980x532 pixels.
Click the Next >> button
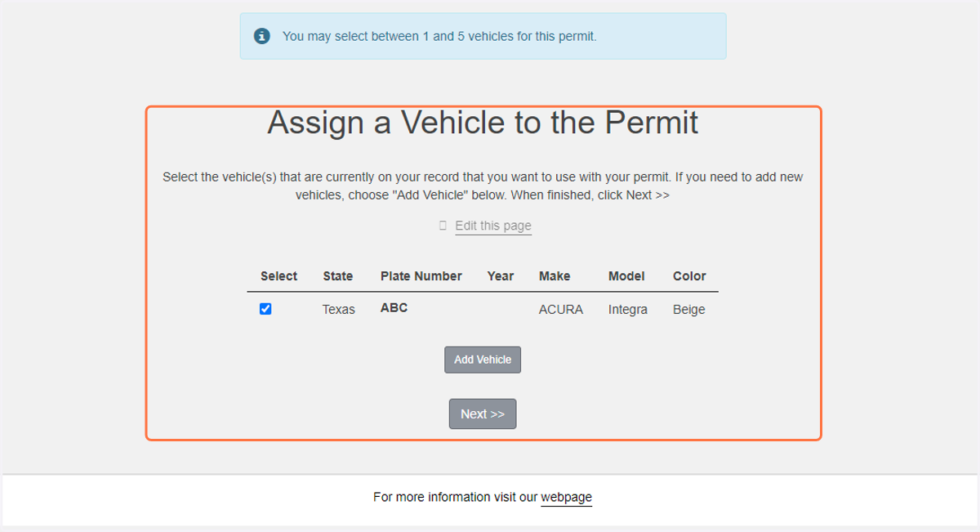coord(483,414)
